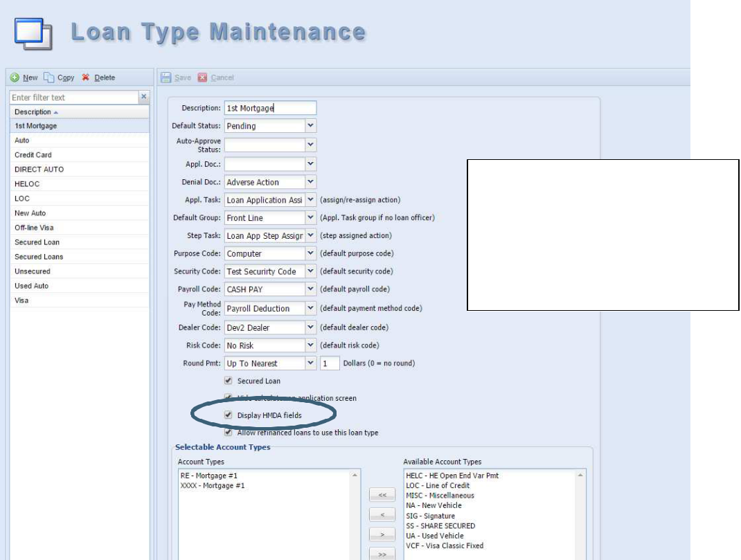Open the Security Code dropdown
This screenshot has width=741, height=560.
[310, 271]
